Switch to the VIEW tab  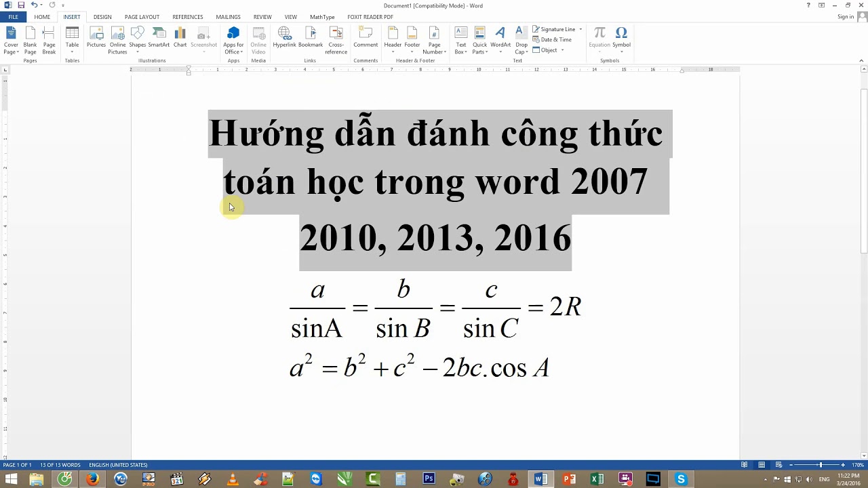click(x=291, y=17)
